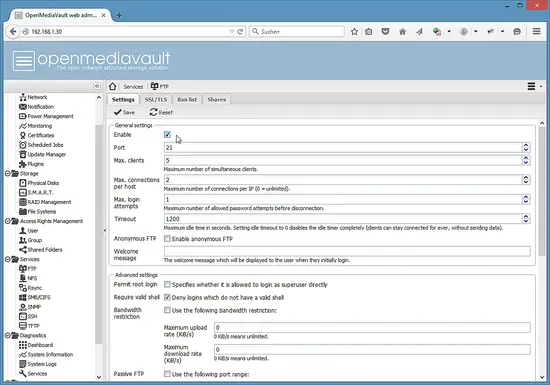Check the Permit root login option
The image size is (550, 385).
pos(167,284)
